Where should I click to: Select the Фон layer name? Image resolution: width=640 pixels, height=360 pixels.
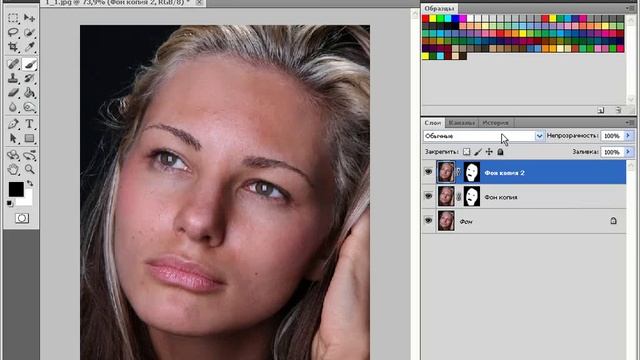pos(466,222)
